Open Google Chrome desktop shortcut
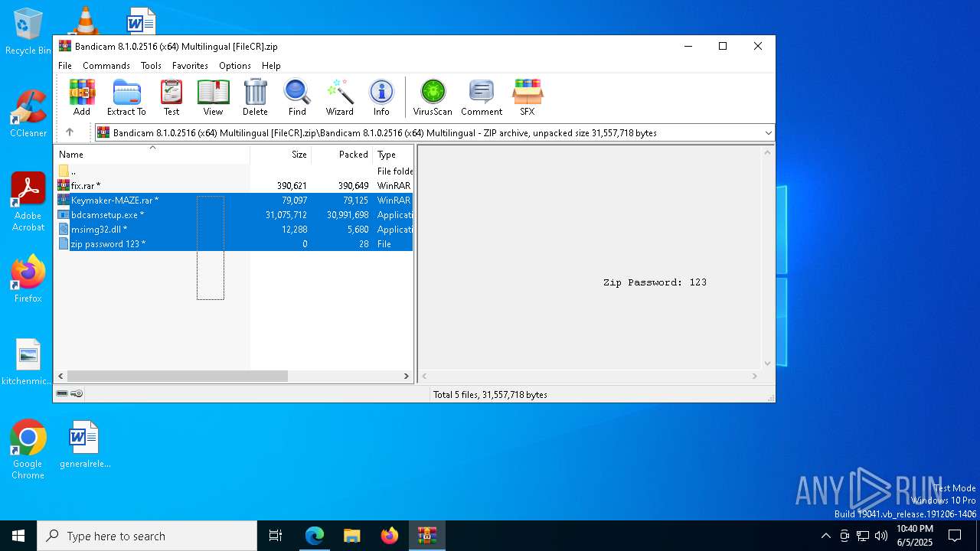The height and width of the screenshot is (551, 980). coord(28,450)
